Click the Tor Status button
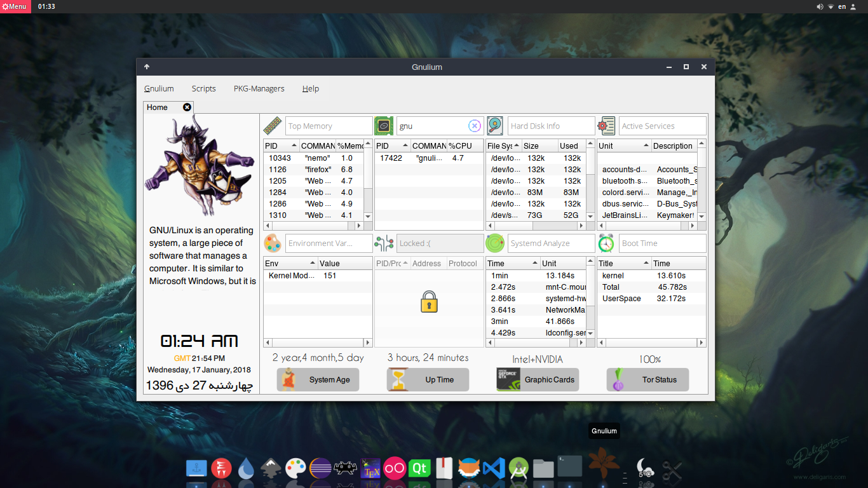The width and height of the screenshot is (868, 488). click(x=648, y=380)
